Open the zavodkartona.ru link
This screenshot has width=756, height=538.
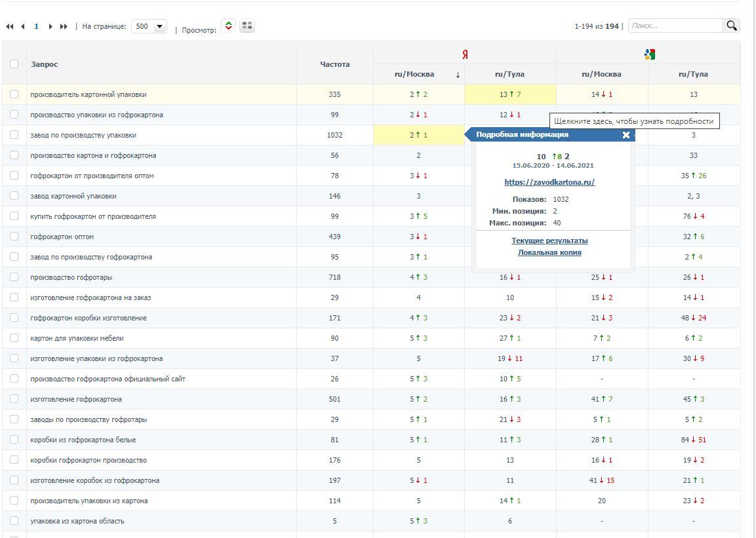tap(549, 182)
